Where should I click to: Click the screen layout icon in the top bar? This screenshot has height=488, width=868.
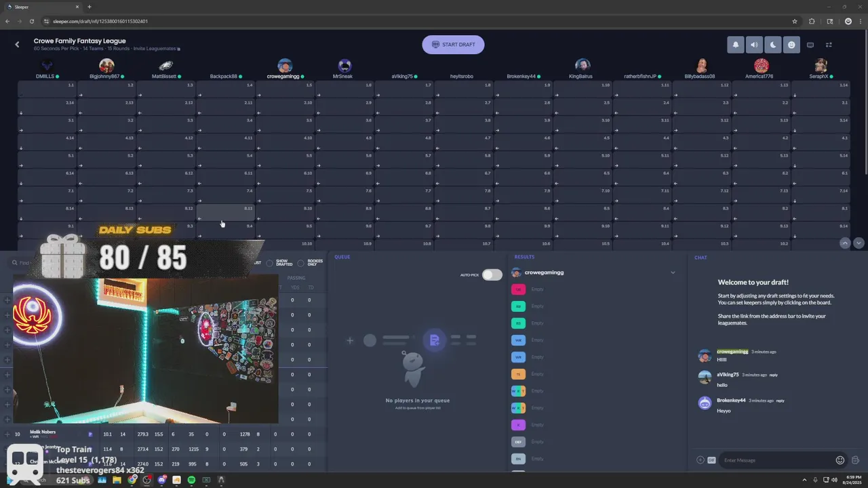810,45
